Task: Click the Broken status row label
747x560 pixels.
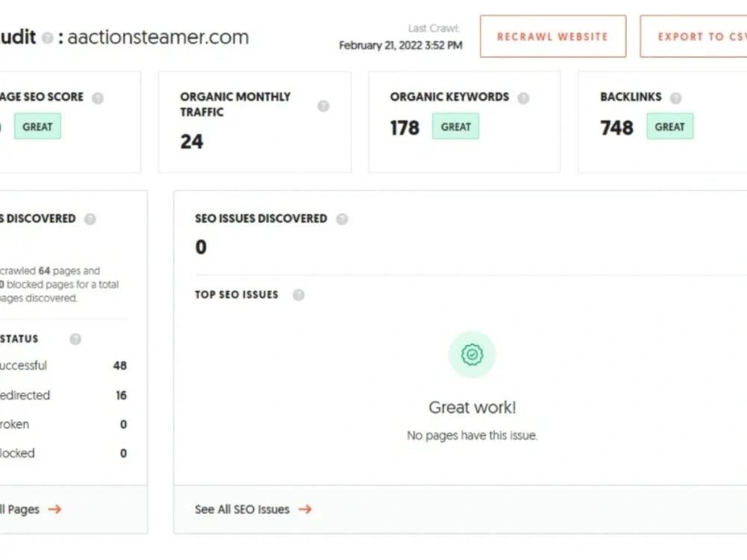Action: click(x=14, y=424)
